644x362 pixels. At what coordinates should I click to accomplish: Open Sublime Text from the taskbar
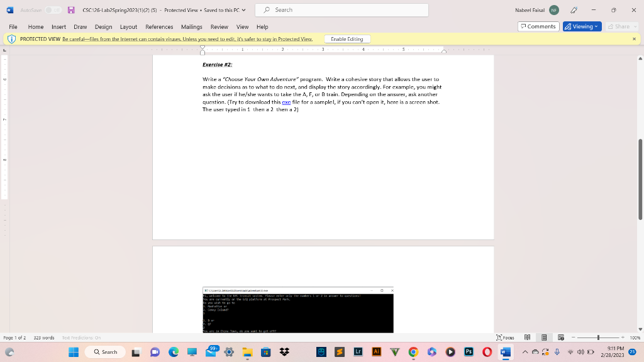338,352
